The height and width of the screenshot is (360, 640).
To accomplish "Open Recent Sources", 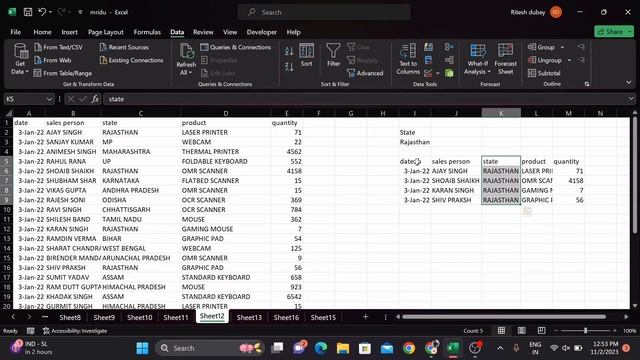I will [124, 47].
